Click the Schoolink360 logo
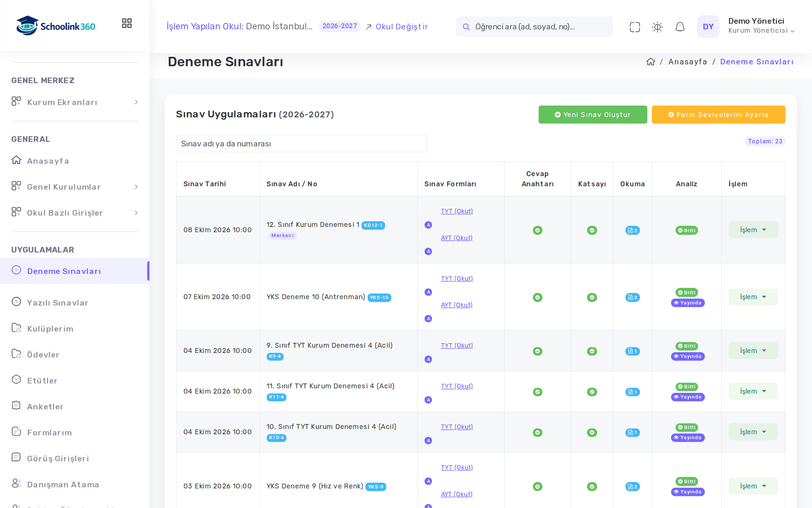812x508 pixels. click(x=56, y=26)
